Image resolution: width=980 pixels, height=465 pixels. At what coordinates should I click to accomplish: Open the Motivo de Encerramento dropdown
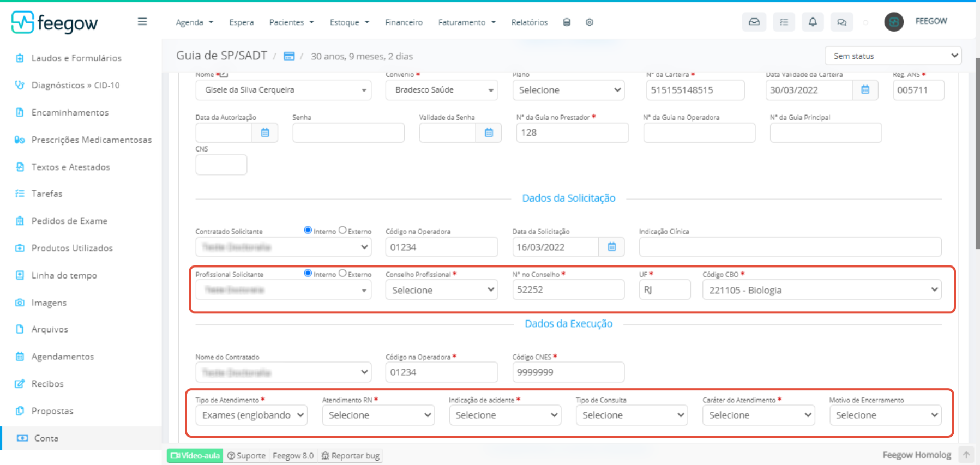886,415
